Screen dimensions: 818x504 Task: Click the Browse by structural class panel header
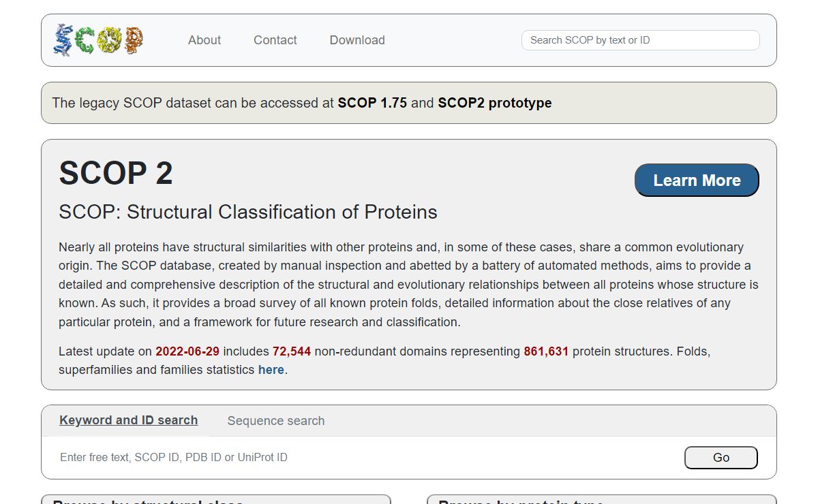tap(216, 501)
